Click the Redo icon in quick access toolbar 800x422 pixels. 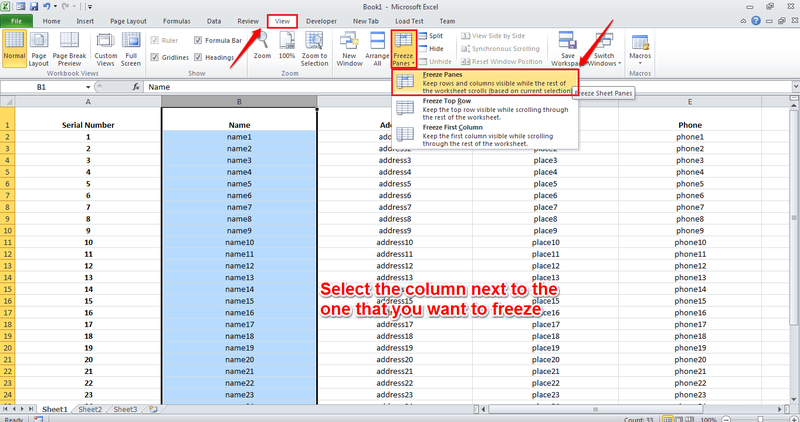tap(65, 7)
